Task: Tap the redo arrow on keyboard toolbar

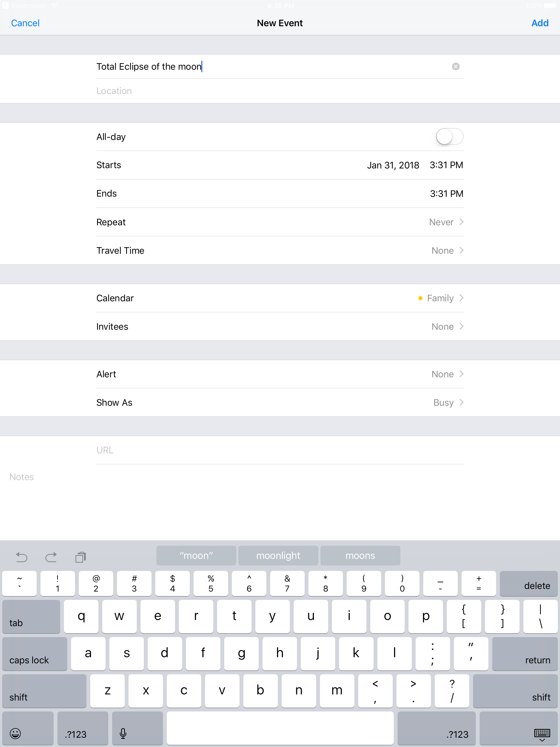Action: (51, 557)
